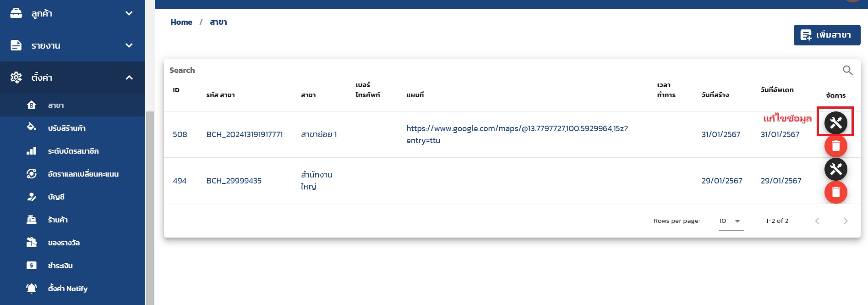Click the search magnifier icon
The image size is (868, 305).
click(x=847, y=70)
